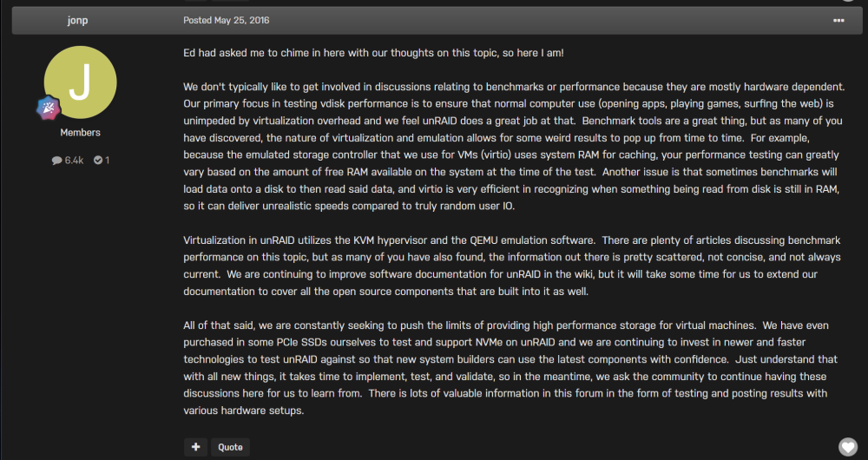Click the speech bubble post count icon
Screen dimensions: 868x460
57,161
